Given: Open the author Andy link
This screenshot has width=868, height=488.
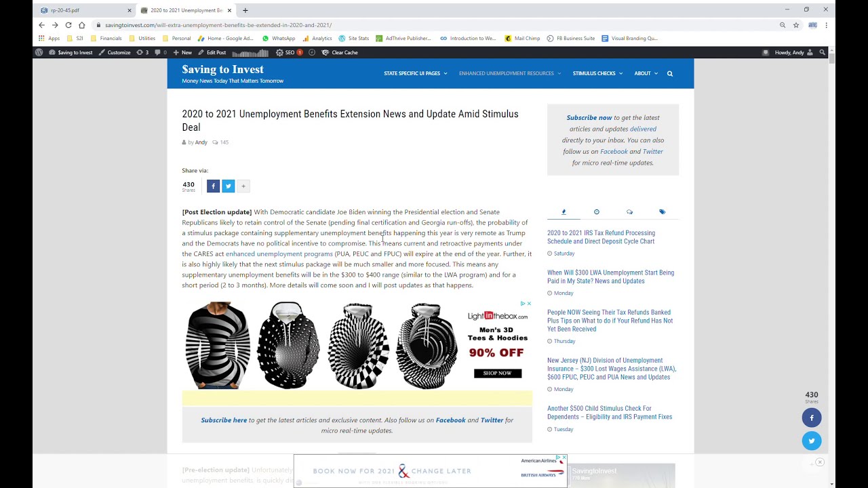Looking at the screenshot, I should [x=201, y=142].
